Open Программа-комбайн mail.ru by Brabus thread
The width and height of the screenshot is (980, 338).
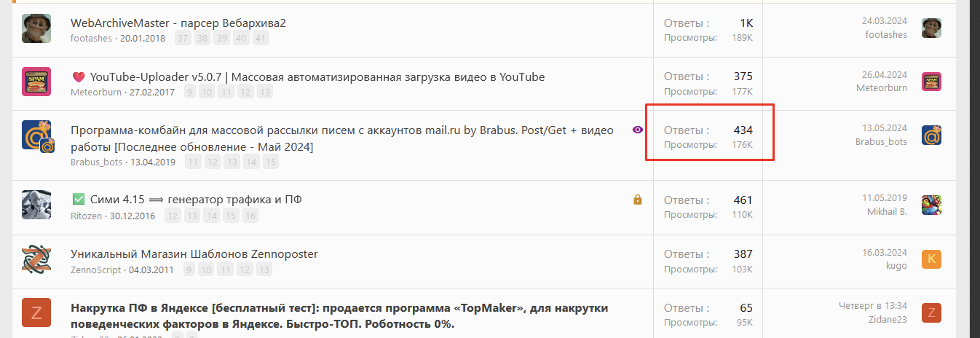342,138
